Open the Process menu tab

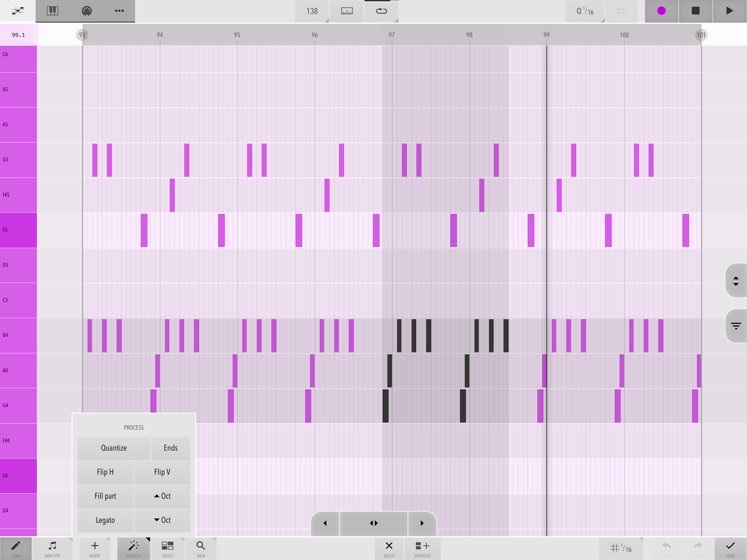point(133,548)
